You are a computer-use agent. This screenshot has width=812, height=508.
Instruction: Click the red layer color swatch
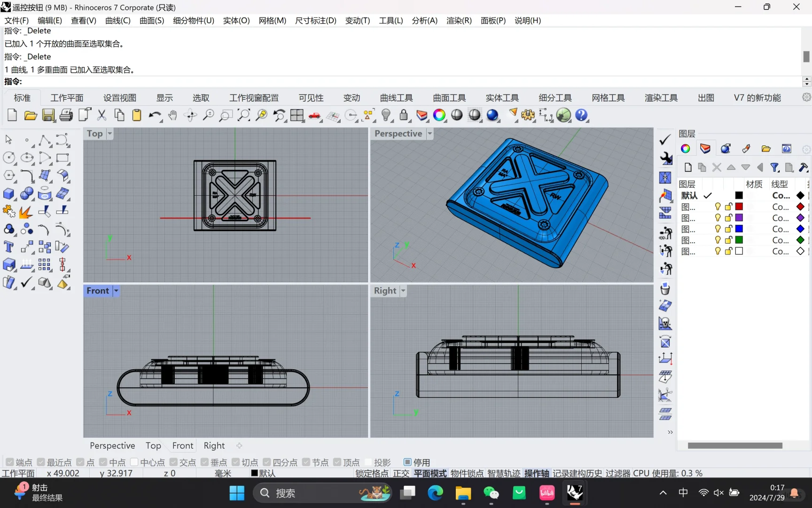739,206
